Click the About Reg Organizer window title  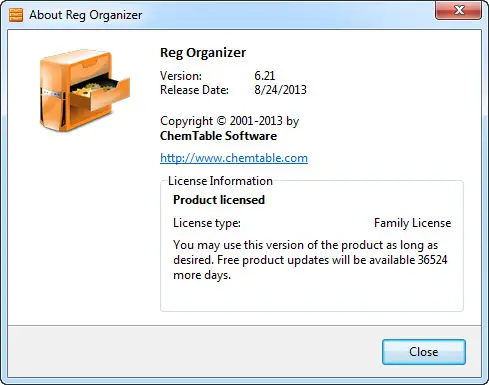(x=86, y=15)
